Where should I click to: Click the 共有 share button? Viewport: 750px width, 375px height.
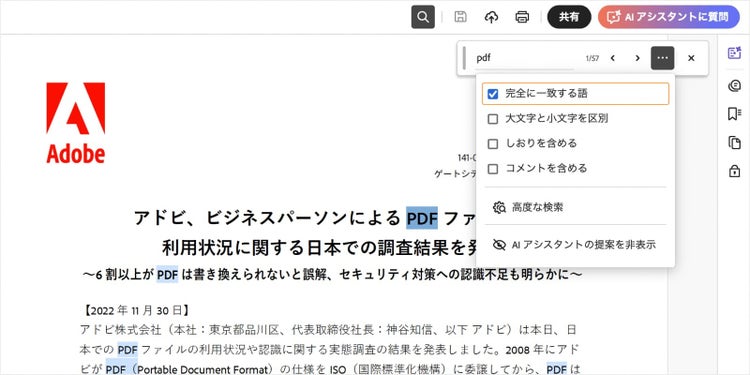569,17
